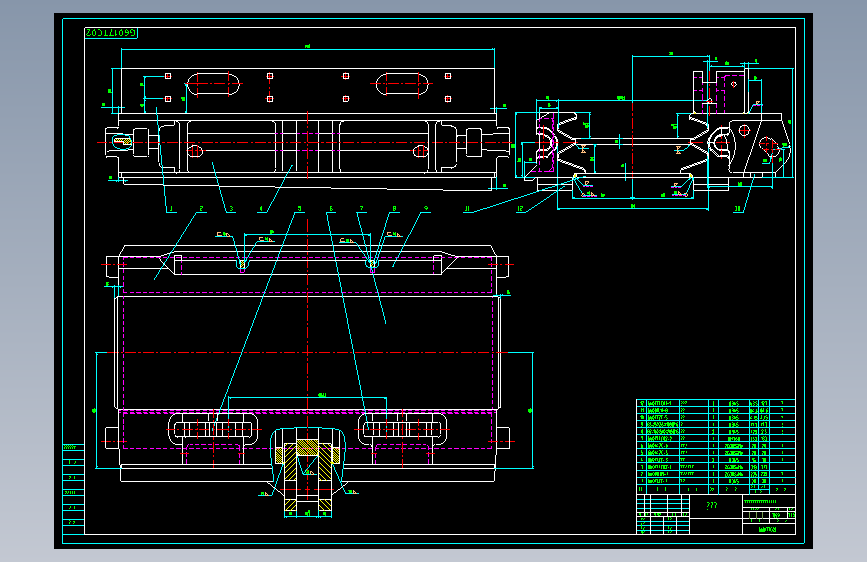Click the '???' text in title block
The width and height of the screenshot is (867, 562).
tap(712, 505)
